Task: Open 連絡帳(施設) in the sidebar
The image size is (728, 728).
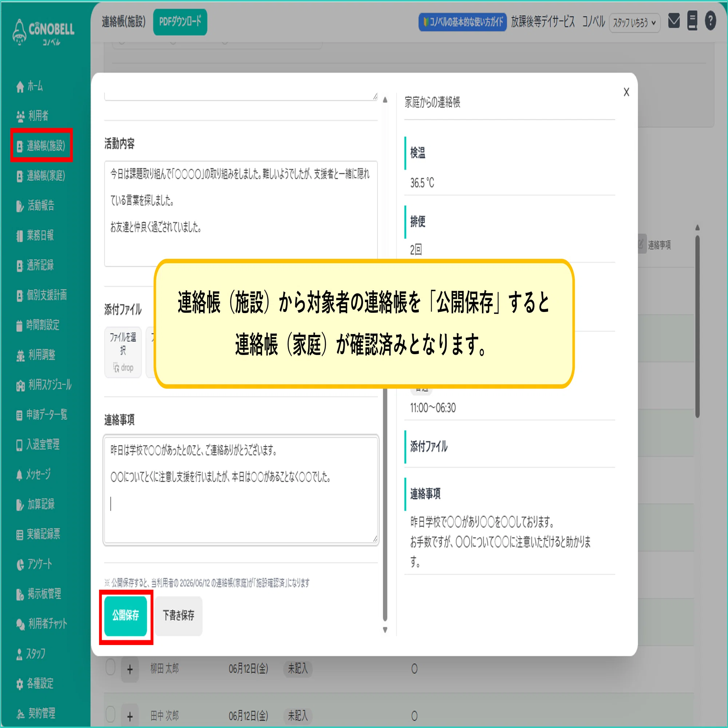Action: 41,146
